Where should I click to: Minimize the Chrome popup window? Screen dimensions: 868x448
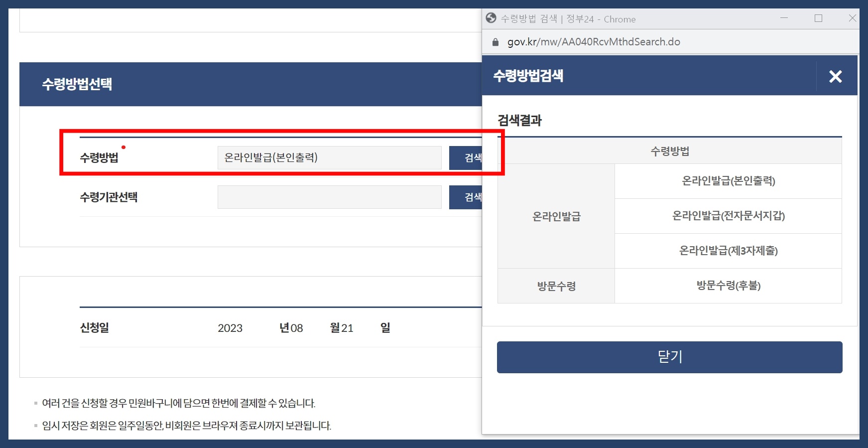coord(784,18)
